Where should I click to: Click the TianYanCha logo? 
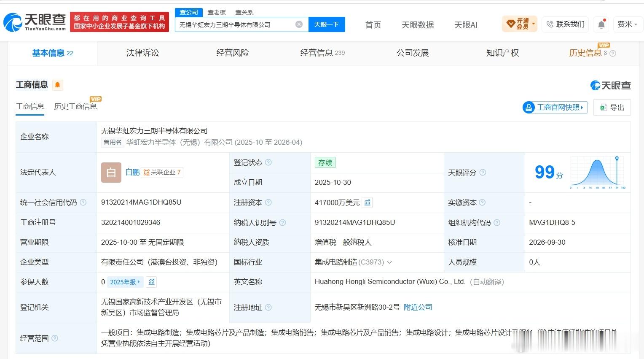coord(35,22)
